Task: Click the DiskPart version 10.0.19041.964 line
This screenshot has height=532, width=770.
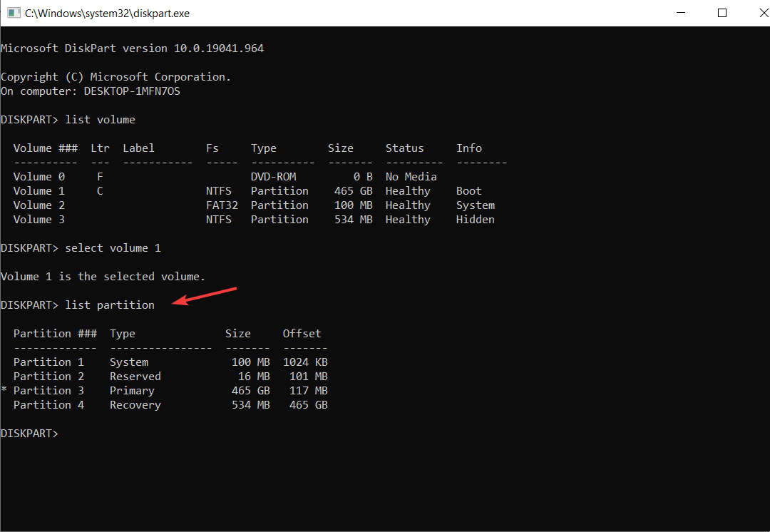Action: coord(132,48)
